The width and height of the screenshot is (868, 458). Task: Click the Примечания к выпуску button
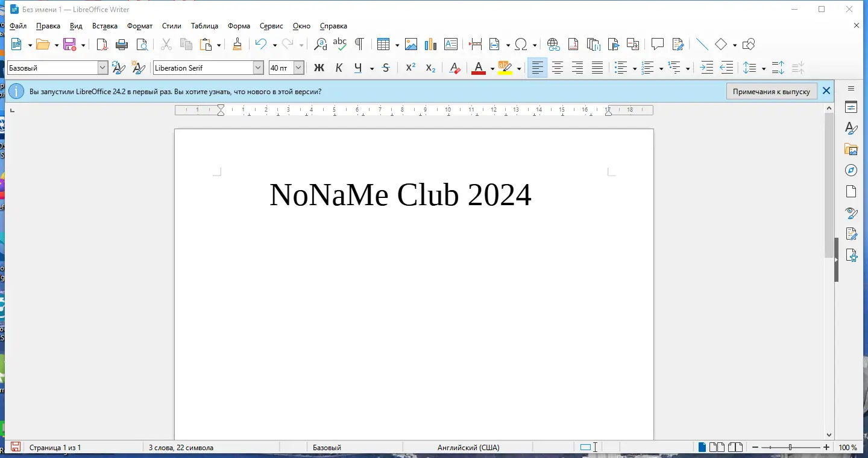point(772,92)
